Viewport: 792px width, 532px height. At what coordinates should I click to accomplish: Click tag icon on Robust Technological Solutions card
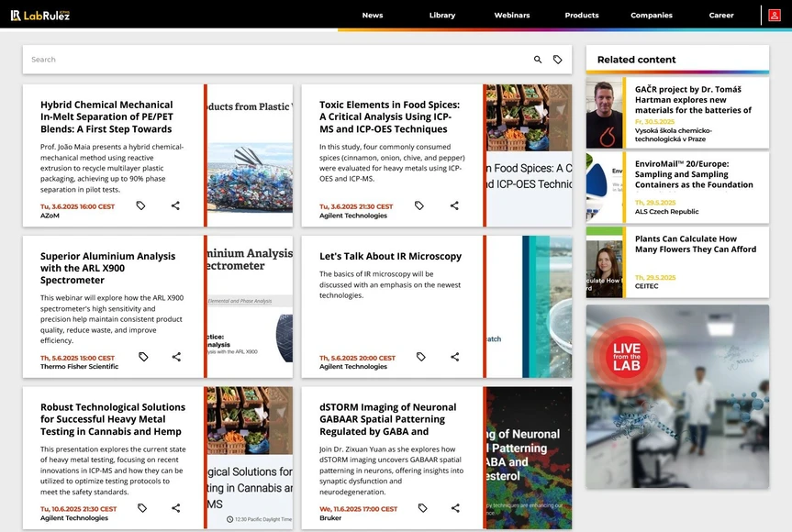tap(142, 508)
